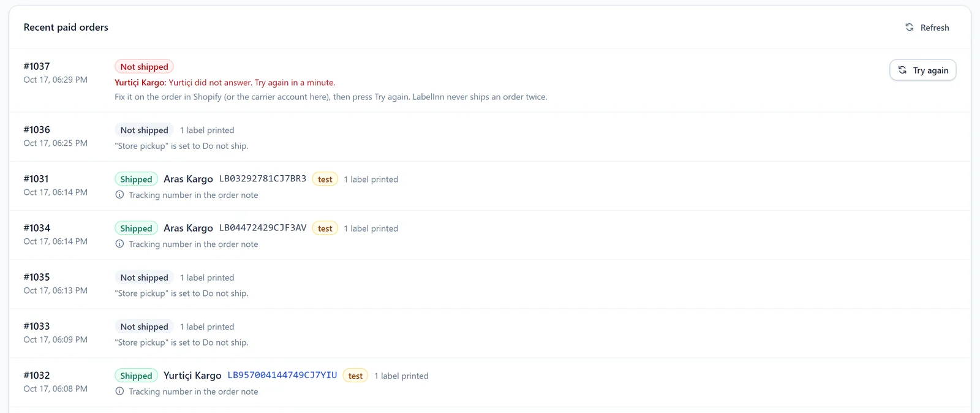This screenshot has height=413, width=980.
Task: Click the date Oct 17, 06:29 PM
Action: coord(55,80)
